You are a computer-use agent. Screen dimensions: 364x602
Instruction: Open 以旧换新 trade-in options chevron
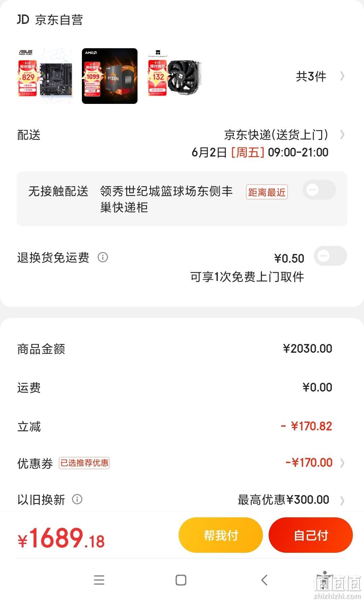click(342, 500)
